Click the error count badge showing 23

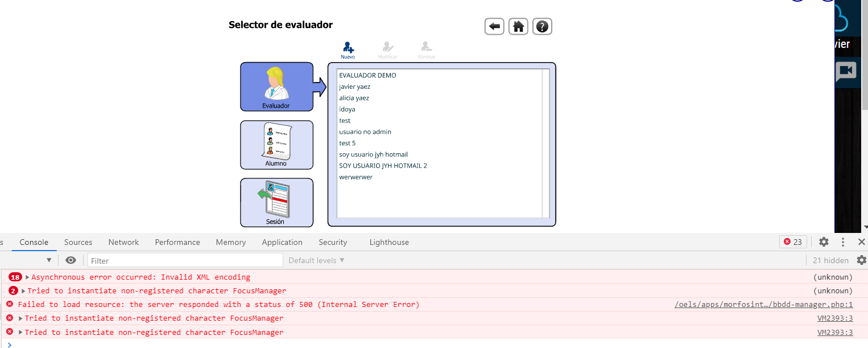click(792, 241)
